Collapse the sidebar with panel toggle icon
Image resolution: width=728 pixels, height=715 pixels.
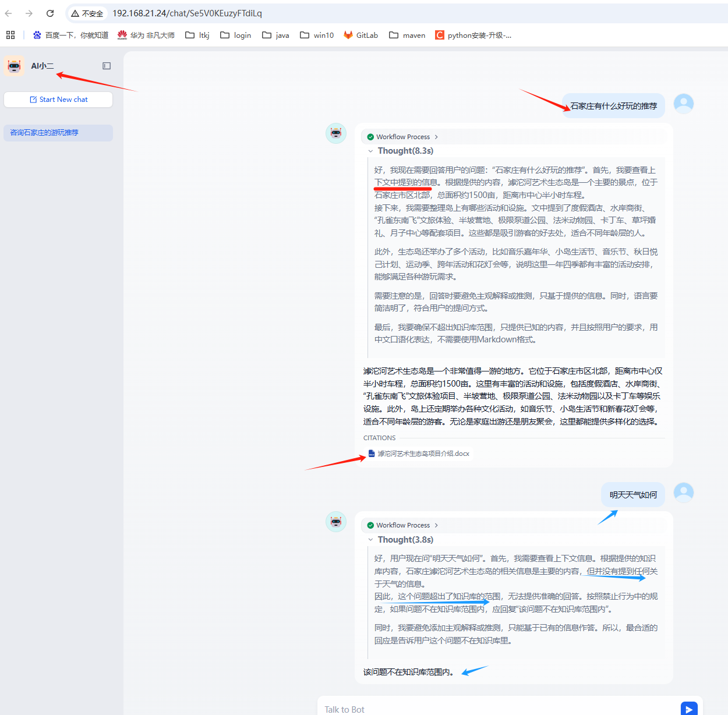point(107,66)
